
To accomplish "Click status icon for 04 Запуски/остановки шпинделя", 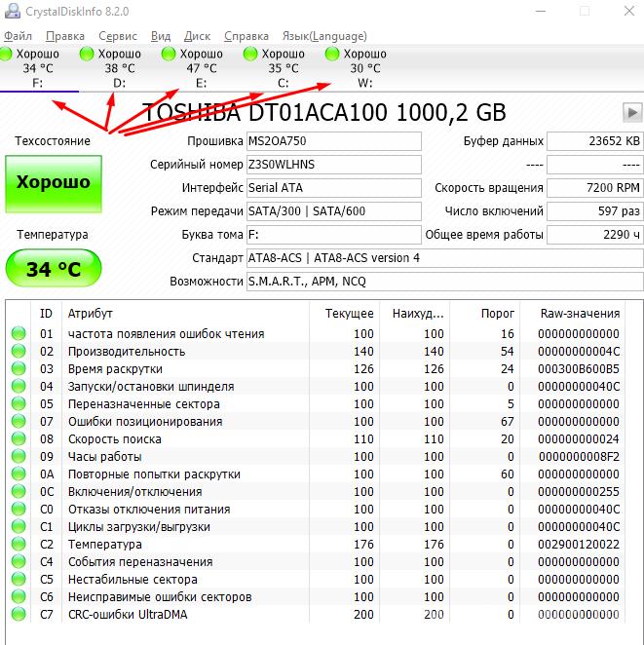I will click(x=19, y=386).
